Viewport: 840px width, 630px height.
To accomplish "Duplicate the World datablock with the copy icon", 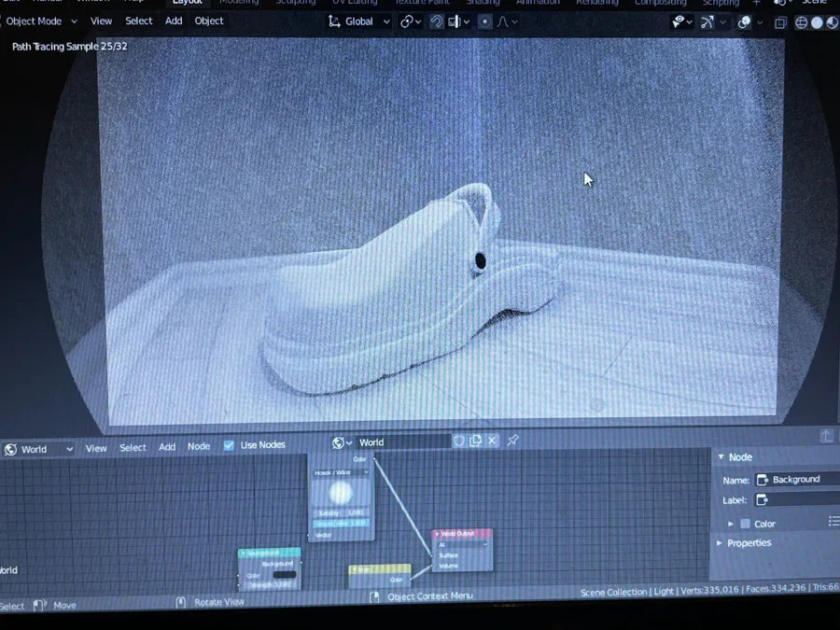I will pyautogui.click(x=476, y=441).
